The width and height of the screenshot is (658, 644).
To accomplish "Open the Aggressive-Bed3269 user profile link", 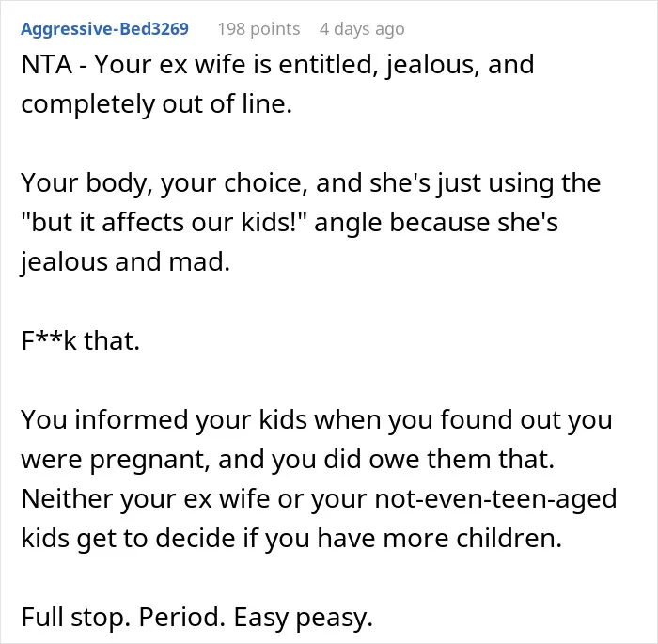I will [x=105, y=29].
